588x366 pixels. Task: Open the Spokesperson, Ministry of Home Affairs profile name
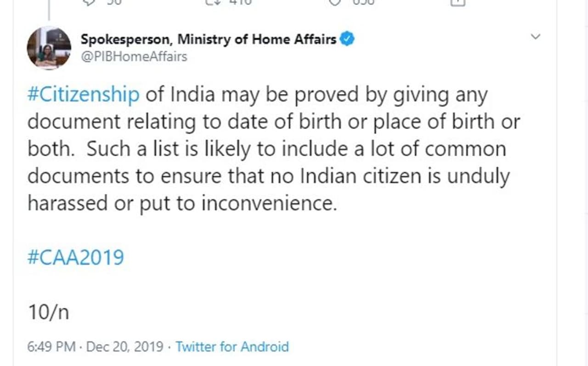[209, 39]
